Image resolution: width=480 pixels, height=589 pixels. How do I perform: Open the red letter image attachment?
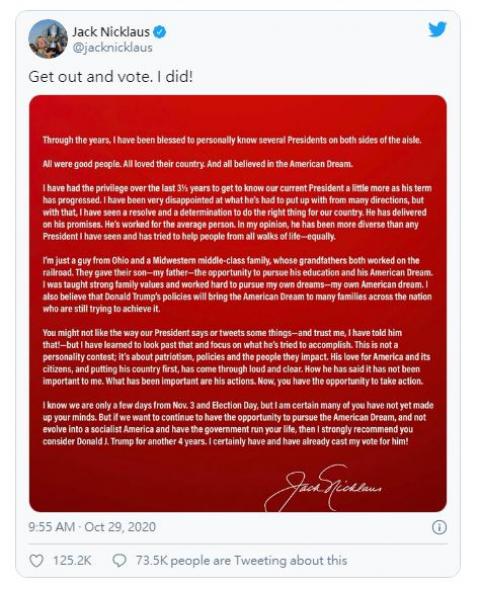[238, 304]
